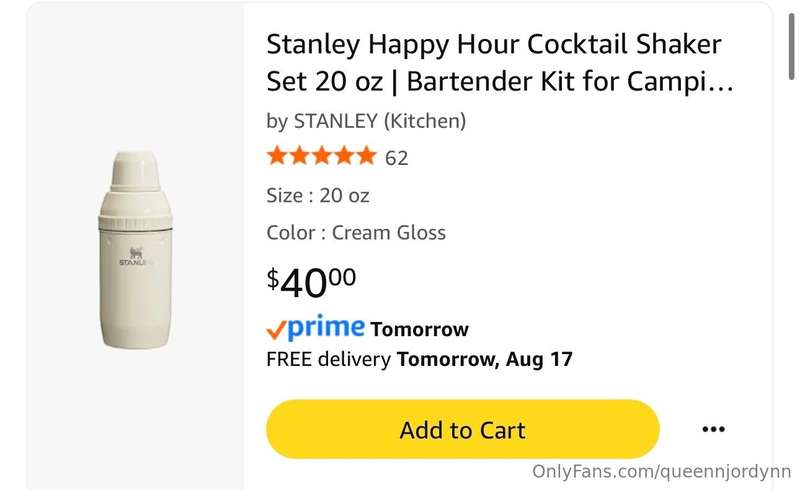Open the by STANLEY (Kitchen) brand line

(366, 121)
